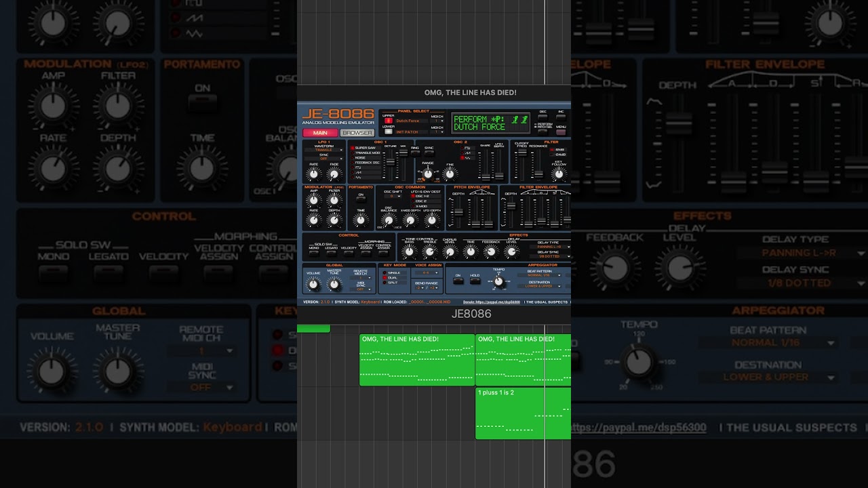Click the Tone Control Bass knob
868x488 pixels.
409,251
